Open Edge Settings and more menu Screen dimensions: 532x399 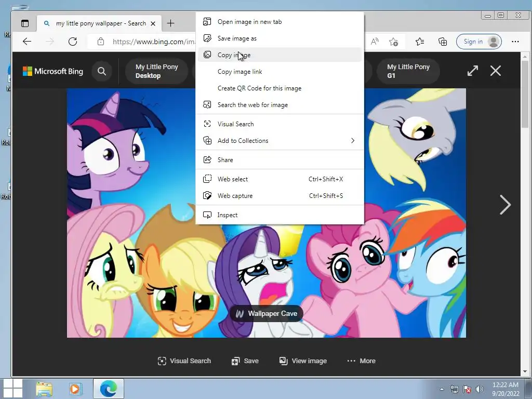(x=515, y=42)
